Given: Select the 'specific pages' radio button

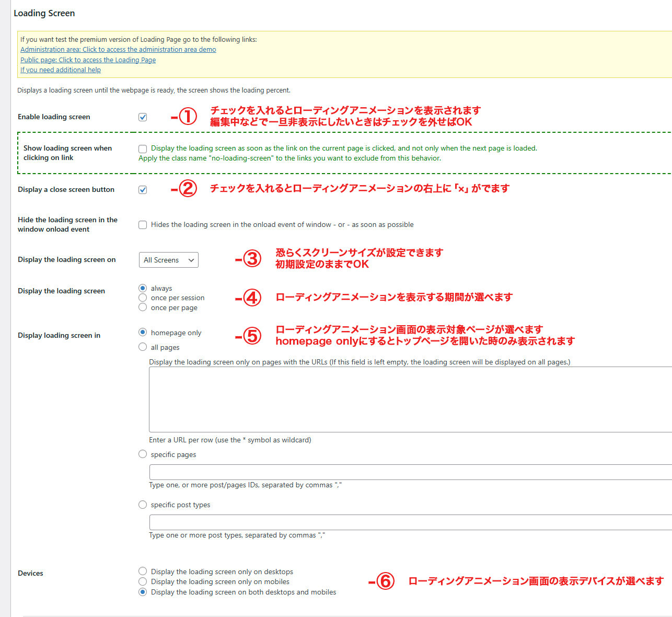Looking at the screenshot, I should coord(143,454).
